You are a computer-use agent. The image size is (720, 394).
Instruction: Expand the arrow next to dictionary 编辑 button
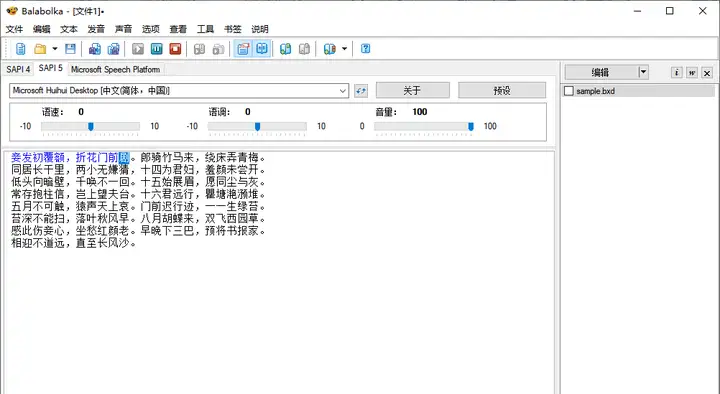click(643, 72)
